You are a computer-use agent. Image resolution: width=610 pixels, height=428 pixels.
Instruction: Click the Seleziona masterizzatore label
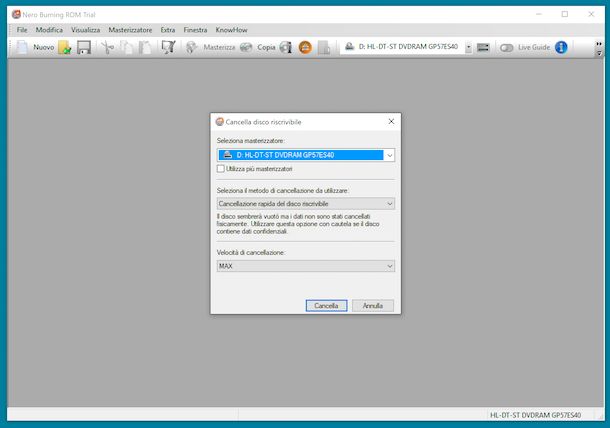(250, 140)
